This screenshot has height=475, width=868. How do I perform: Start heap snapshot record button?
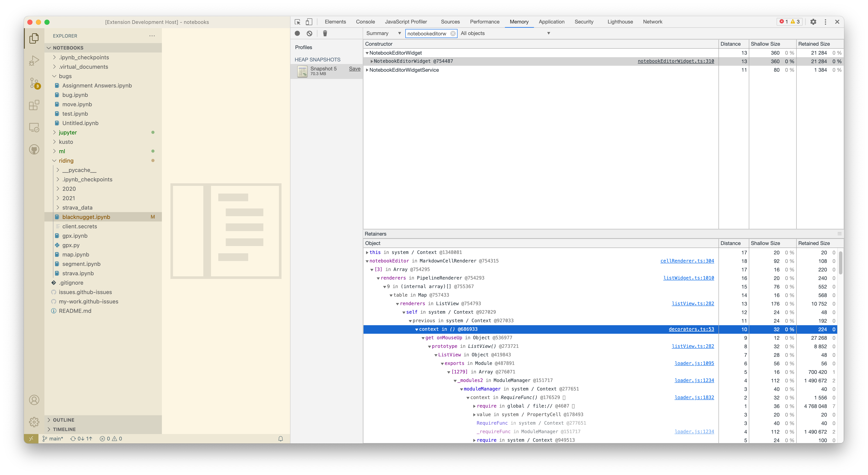[x=297, y=33]
